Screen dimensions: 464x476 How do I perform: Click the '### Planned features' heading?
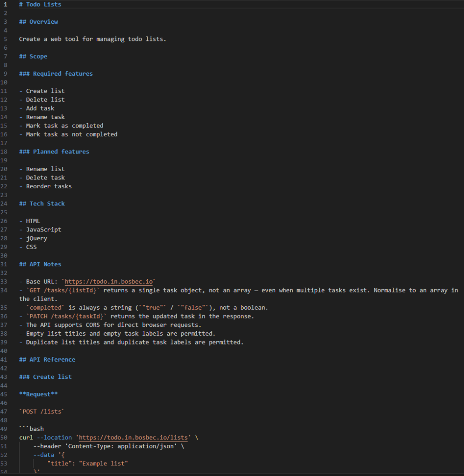coord(54,152)
